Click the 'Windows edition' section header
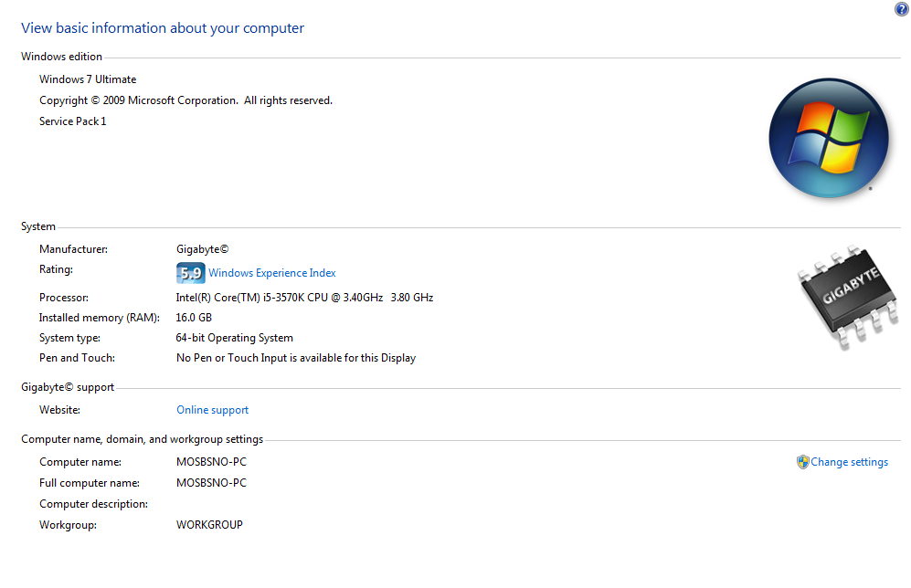The height and width of the screenshot is (588, 911). (x=61, y=57)
